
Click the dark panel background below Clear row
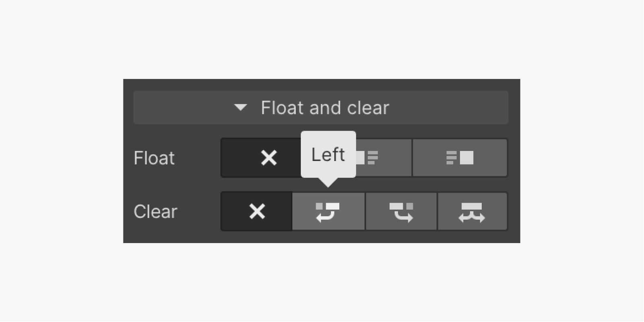coord(322,237)
